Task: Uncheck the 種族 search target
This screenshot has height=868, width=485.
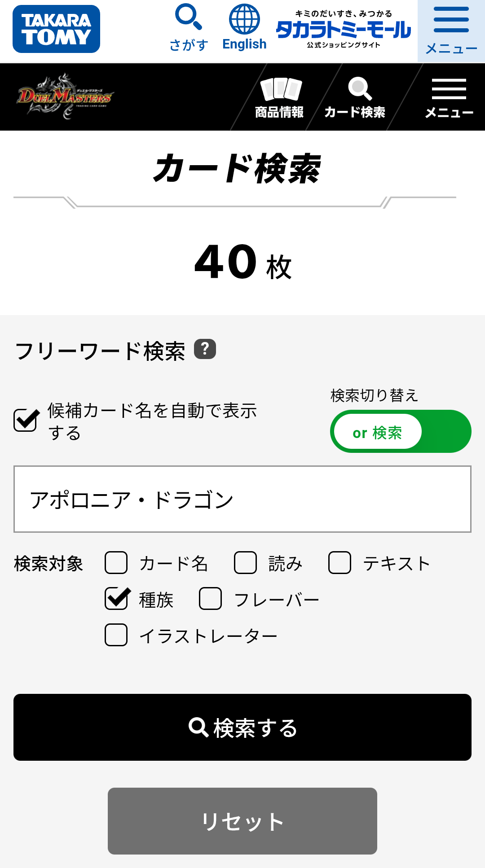Action: tap(117, 599)
